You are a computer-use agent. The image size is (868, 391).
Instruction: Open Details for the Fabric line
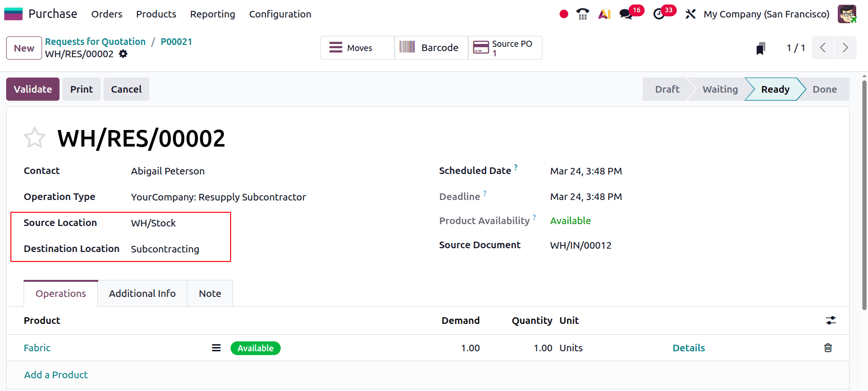pyautogui.click(x=688, y=348)
